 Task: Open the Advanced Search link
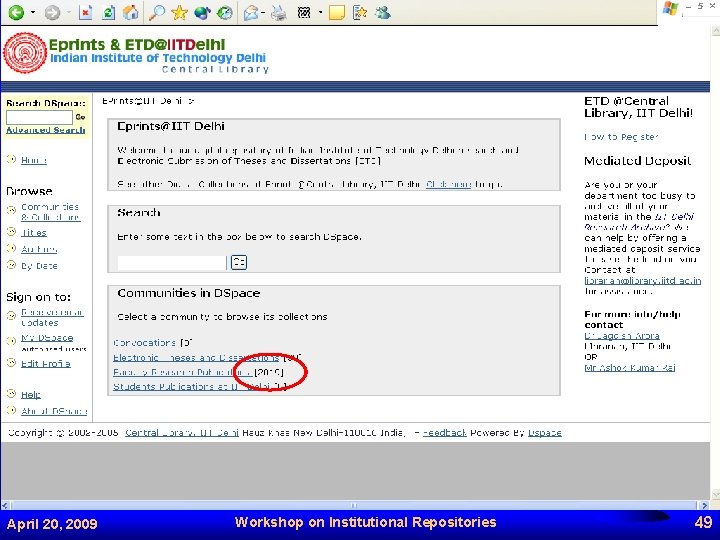45,130
